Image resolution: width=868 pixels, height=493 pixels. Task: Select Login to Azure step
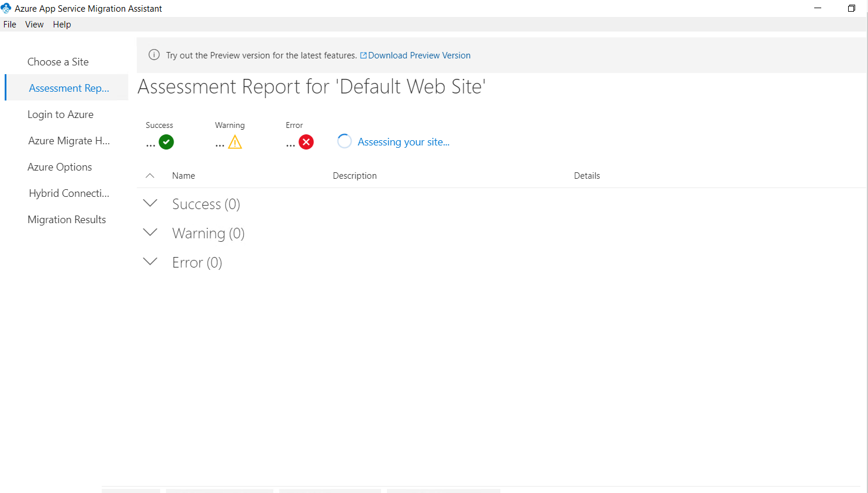[x=60, y=114]
